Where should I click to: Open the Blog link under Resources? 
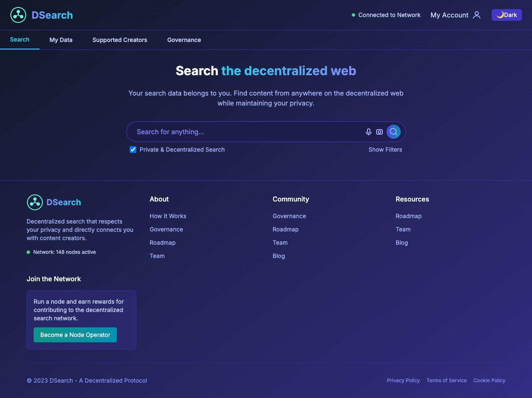pyautogui.click(x=401, y=242)
